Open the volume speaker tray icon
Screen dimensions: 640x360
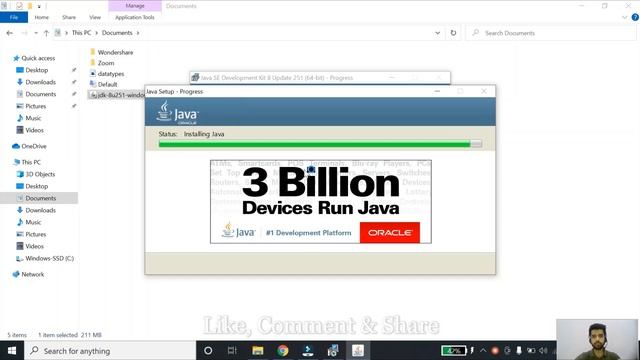[543, 350]
